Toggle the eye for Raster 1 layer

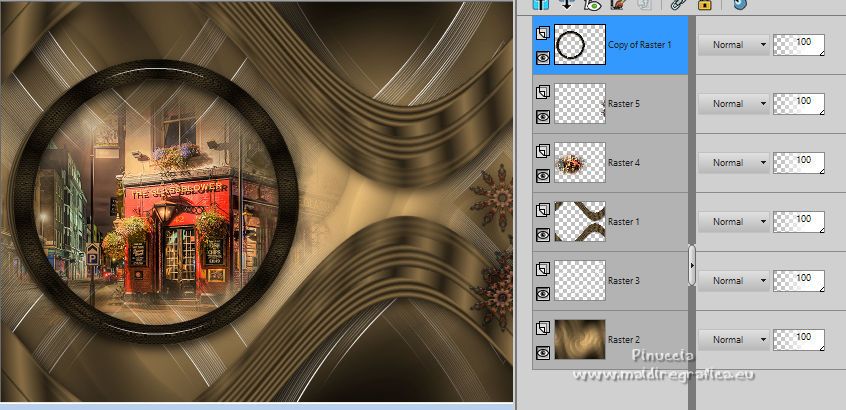[x=543, y=234]
